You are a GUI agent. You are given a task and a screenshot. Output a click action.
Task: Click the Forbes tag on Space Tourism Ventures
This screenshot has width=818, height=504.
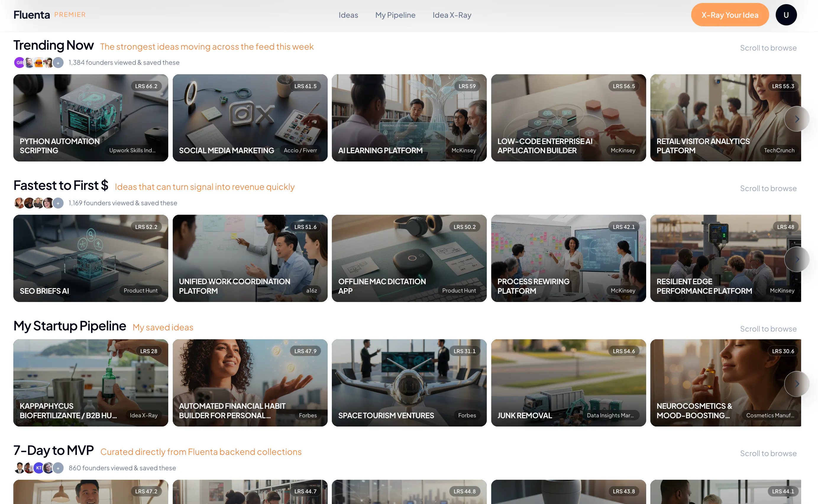(x=467, y=415)
